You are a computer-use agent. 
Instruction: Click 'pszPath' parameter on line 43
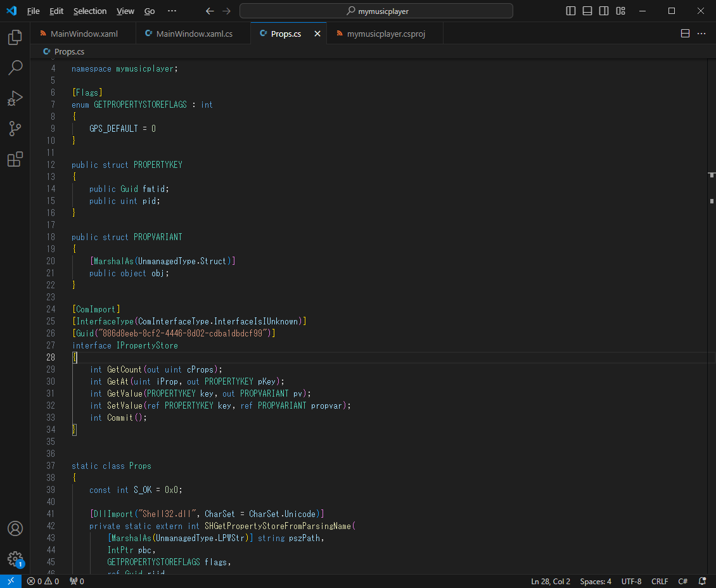(305, 538)
